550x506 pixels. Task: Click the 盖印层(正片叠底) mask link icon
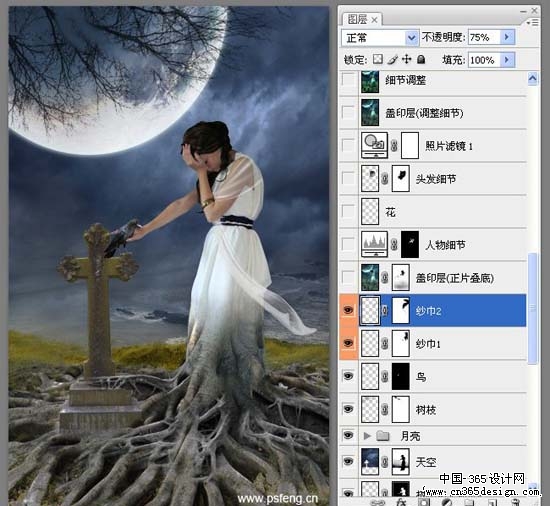pos(385,278)
